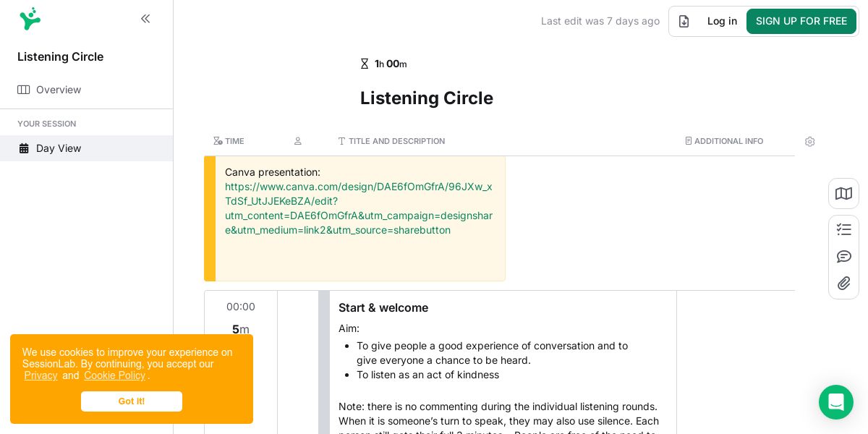Click the yellow color bar on the note block
The width and height of the screenshot is (868, 434).
point(210,218)
